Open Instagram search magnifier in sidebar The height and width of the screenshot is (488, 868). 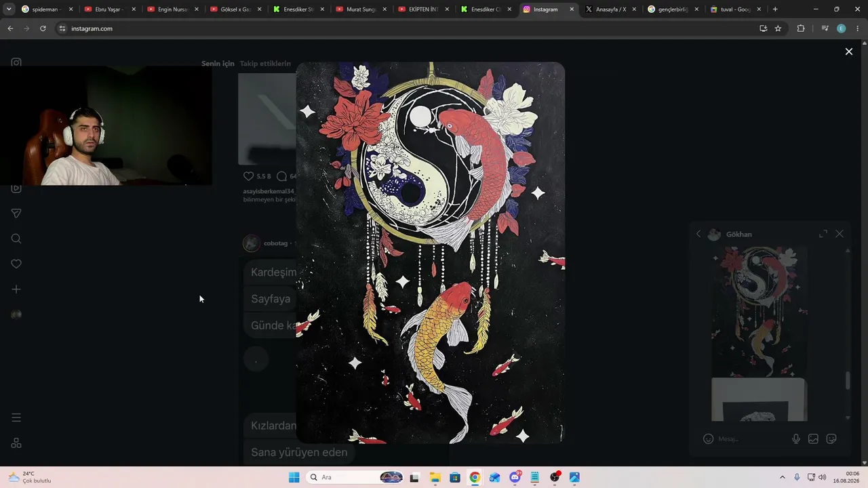coord(16,239)
